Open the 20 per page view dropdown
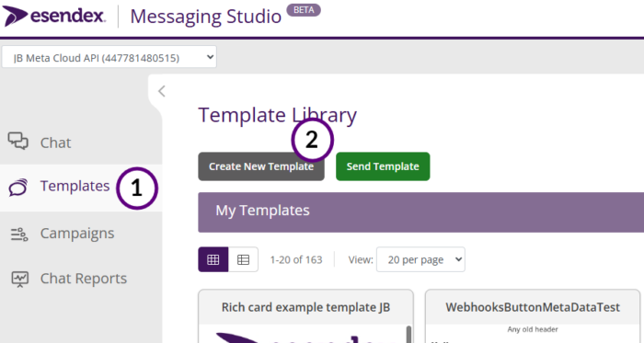 (420, 259)
